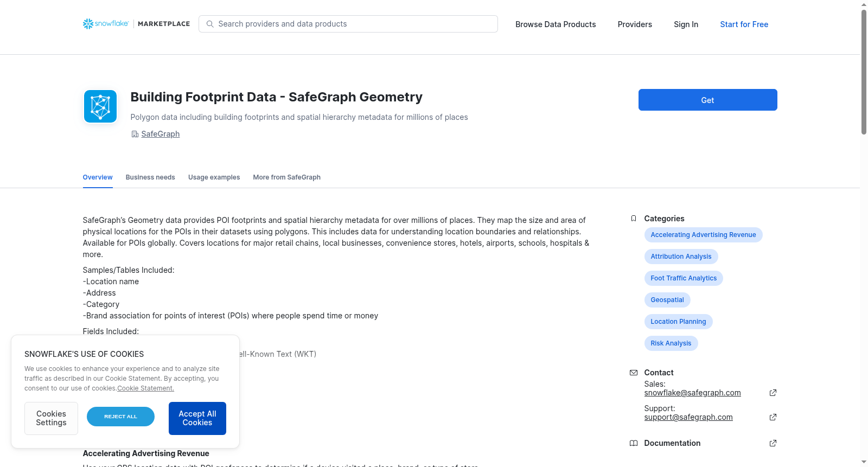Click the 'Fields Included:' text
Viewport: 868px width, 467px height.
click(111, 331)
